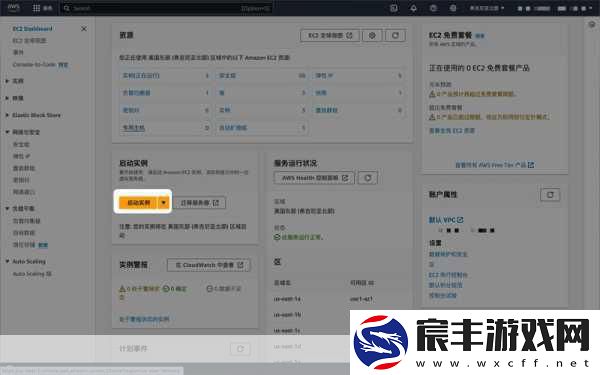Open EC2 串行控制台 settings link

[448, 275]
